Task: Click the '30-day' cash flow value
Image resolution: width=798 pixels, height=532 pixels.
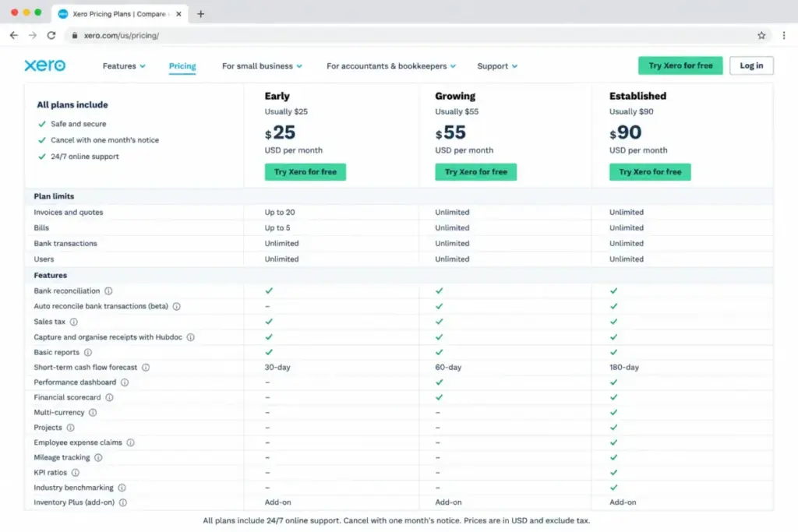Action: point(277,367)
